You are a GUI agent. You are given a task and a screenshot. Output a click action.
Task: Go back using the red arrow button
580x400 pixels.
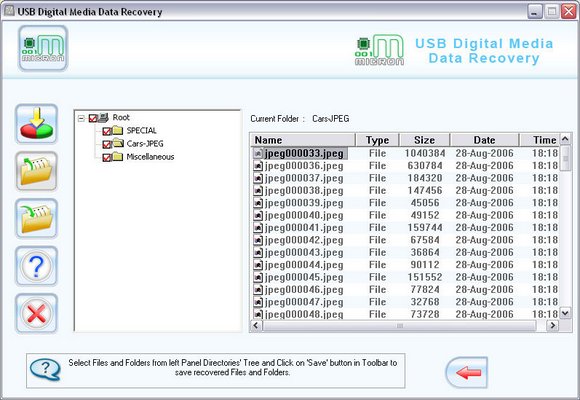pyautogui.click(x=467, y=372)
